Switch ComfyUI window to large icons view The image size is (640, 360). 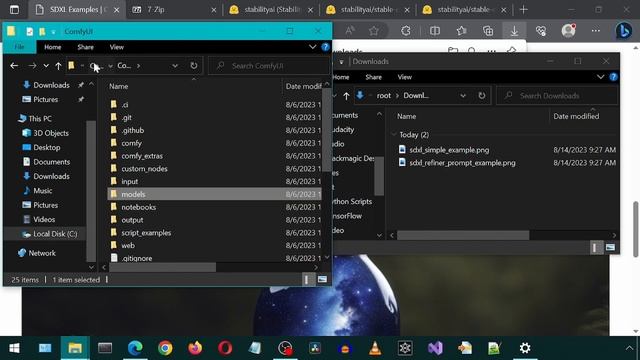[322, 280]
